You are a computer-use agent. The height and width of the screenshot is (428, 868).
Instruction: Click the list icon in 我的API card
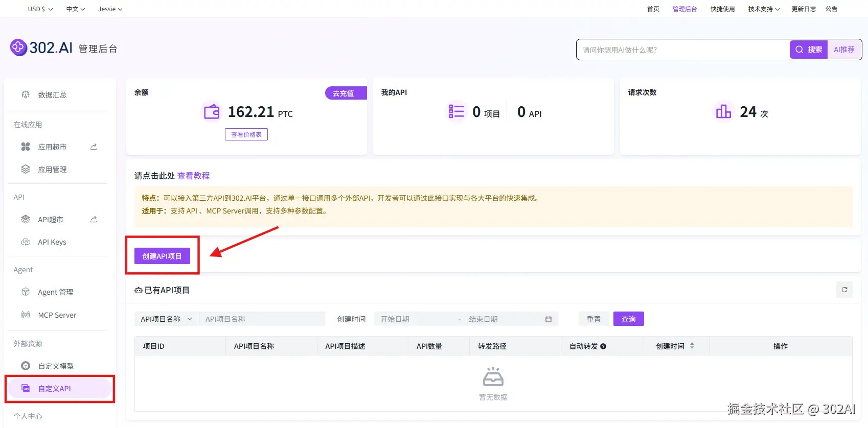click(x=456, y=111)
